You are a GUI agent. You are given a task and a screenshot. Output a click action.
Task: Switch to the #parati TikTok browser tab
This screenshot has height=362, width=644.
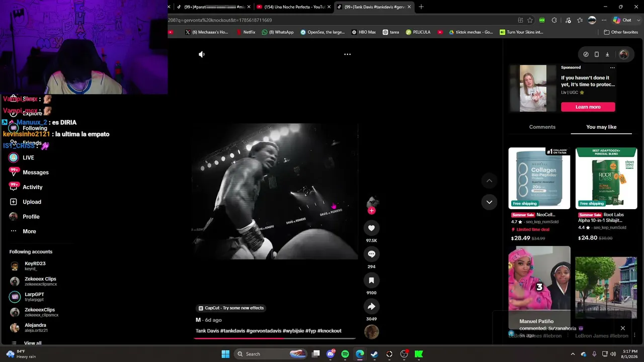click(x=213, y=7)
